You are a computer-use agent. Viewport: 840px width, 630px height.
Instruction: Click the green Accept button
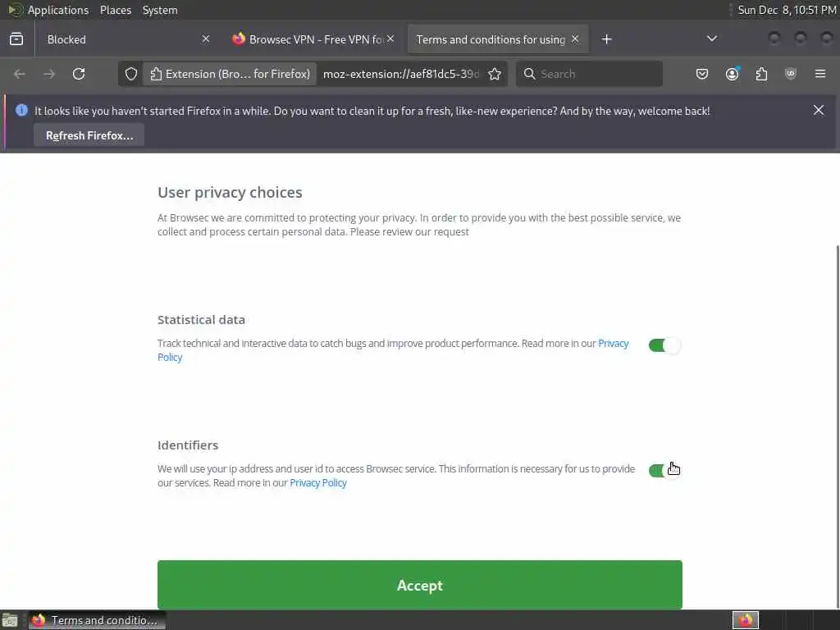pyautogui.click(x=419, y=585)
